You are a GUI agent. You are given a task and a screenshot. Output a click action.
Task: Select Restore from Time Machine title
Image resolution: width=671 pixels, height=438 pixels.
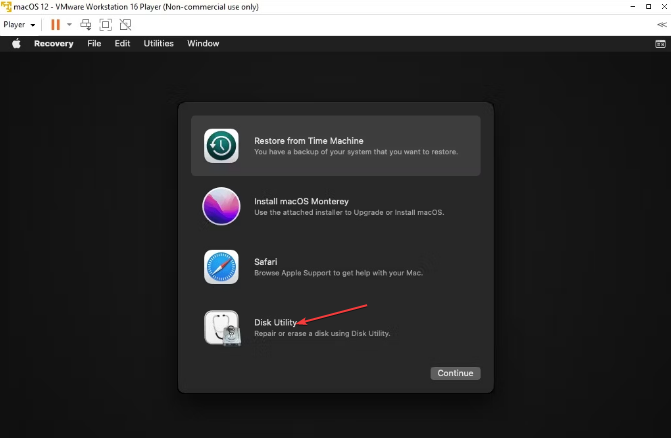point(309,141)
